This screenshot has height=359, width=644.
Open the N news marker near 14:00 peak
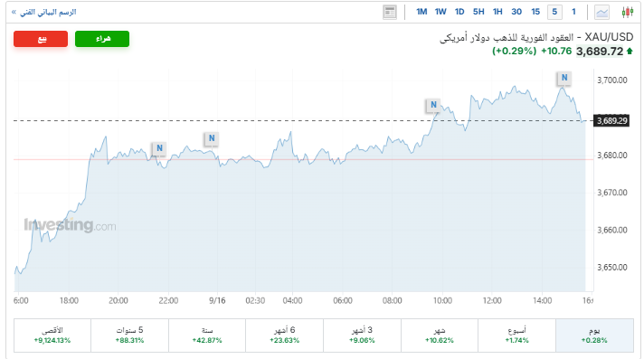click(564, 78)
